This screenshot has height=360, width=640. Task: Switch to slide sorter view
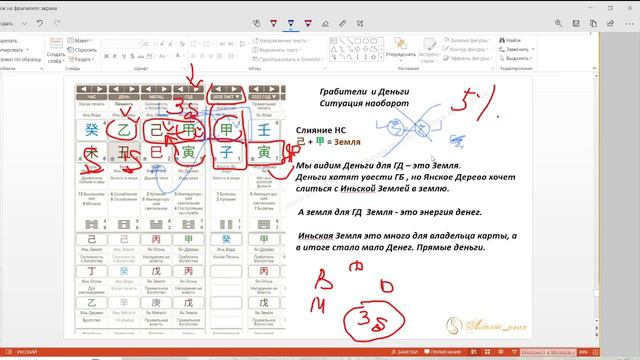tap(487, 352)
